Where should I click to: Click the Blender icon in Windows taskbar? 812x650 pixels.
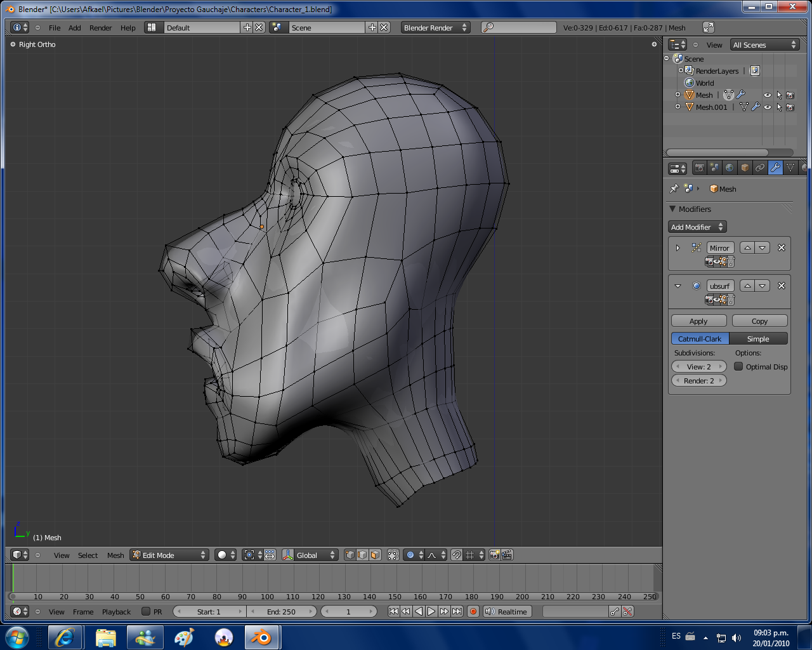tap(261, 637)
